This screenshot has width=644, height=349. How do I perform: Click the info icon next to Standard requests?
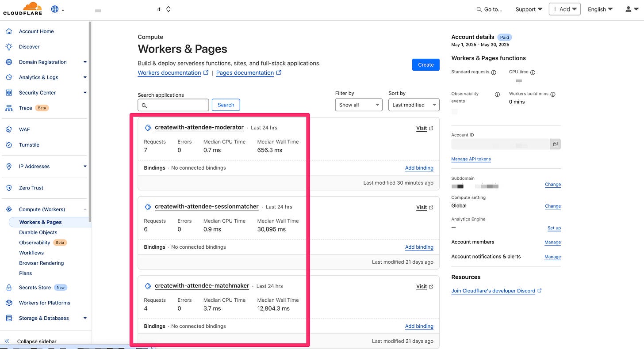click(494, 72)
